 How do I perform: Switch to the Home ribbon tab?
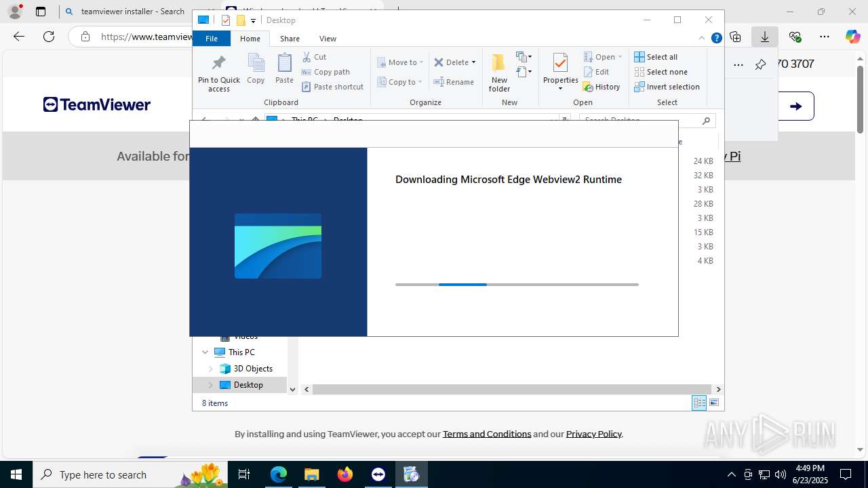(x=250, y=39)
